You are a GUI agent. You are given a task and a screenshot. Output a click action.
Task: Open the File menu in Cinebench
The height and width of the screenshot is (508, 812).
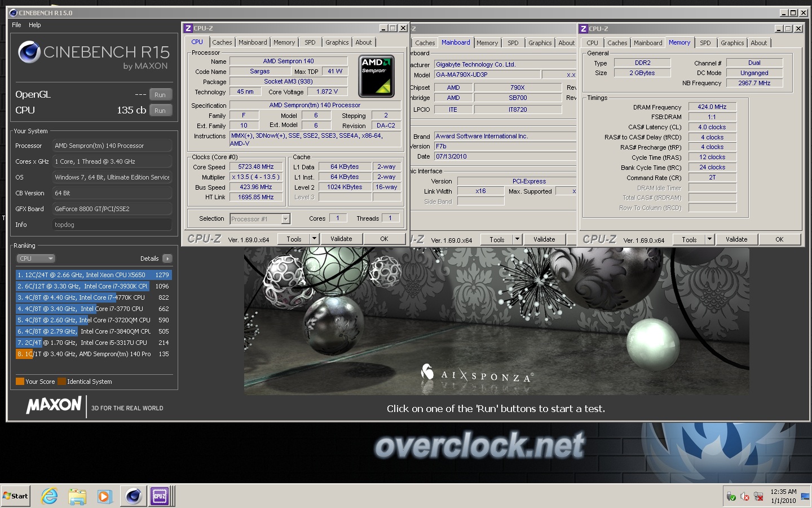pyautogui.click(x=16, y=25)
